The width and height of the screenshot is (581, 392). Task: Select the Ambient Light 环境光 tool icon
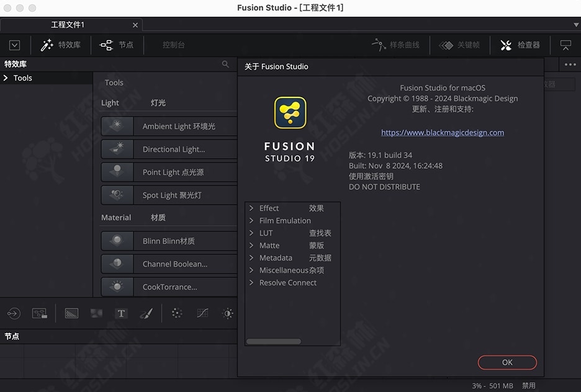click(x=117, y=126)
